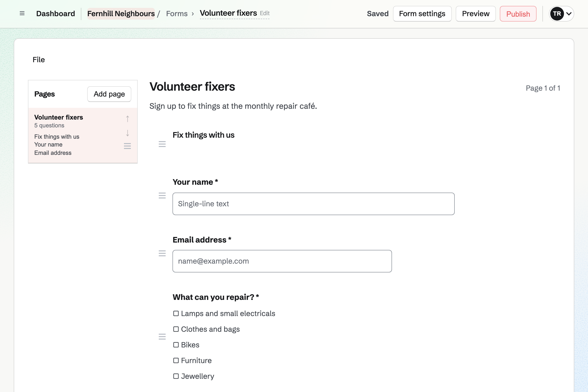This screenshot has height=392, width=588.
Task: Expand the account dropdown chevron
Action: (569, 13)
